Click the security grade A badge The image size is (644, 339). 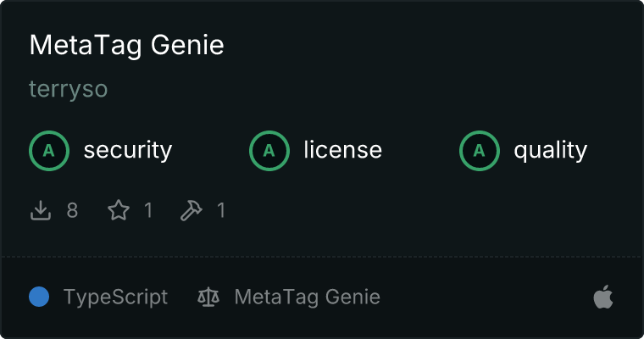click(49, 151)
